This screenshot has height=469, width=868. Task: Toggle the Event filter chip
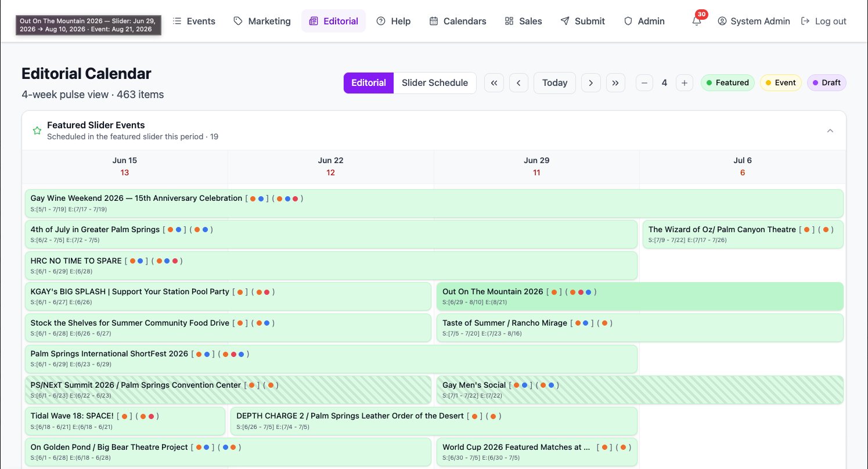(780, 82)
